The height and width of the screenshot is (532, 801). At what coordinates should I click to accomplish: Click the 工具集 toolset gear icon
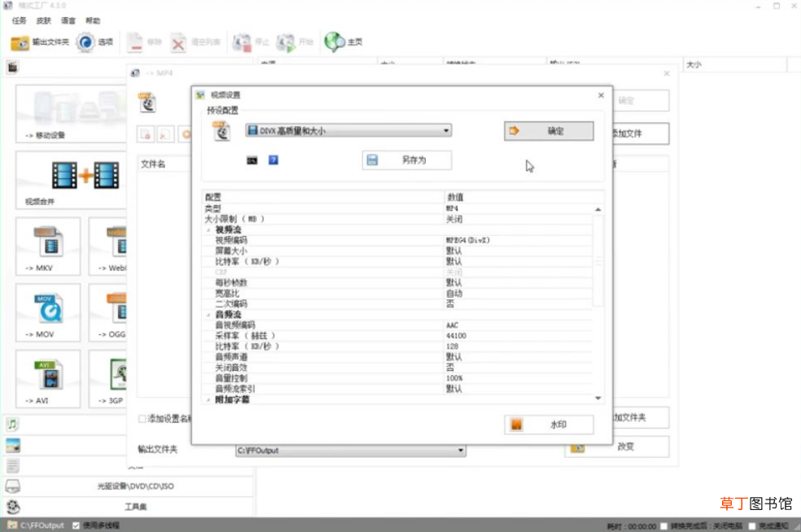point(13,507)
